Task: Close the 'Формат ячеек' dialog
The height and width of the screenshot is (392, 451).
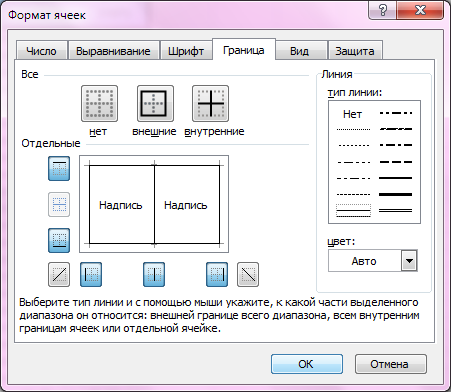Action: pos(420,10)
